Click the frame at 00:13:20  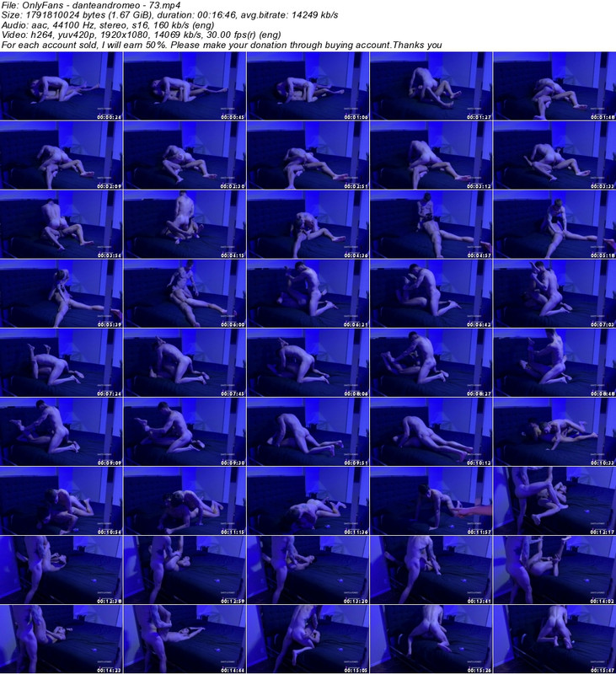308,570
